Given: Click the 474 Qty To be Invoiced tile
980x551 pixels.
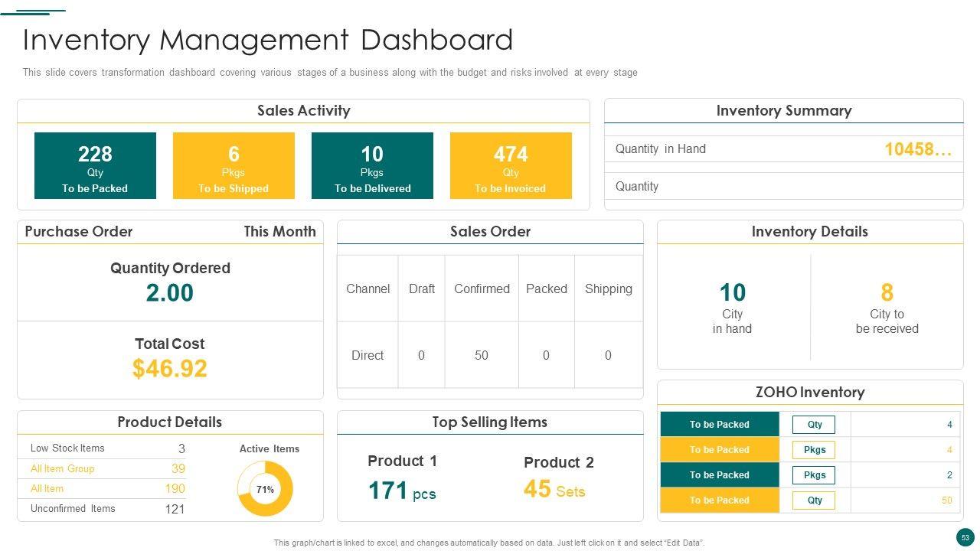Looking at the screenshot, I should (511, 166).
